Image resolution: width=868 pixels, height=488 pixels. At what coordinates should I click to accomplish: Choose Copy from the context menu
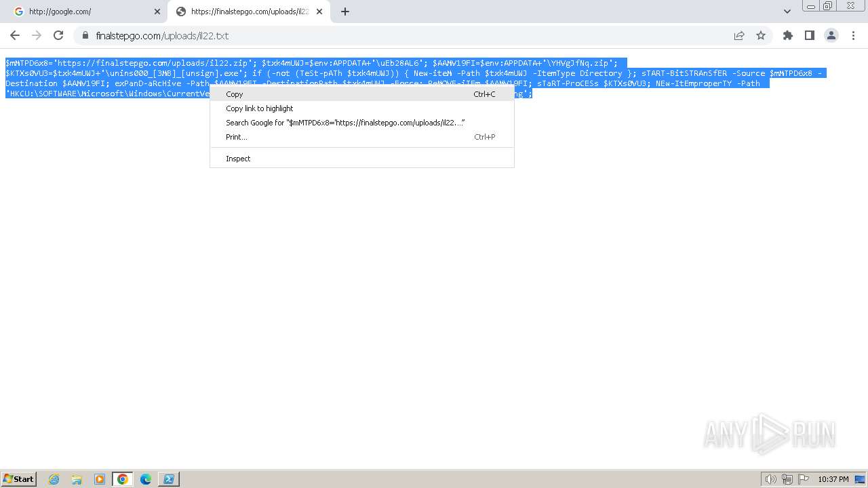[362, 94]
